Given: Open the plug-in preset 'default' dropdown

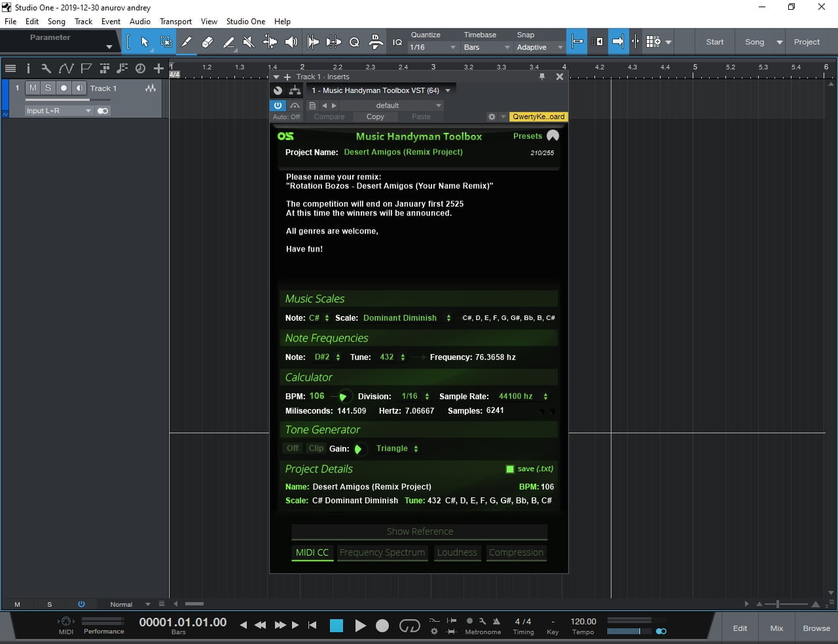Looking at the screenshot, I should pos(392,105).
